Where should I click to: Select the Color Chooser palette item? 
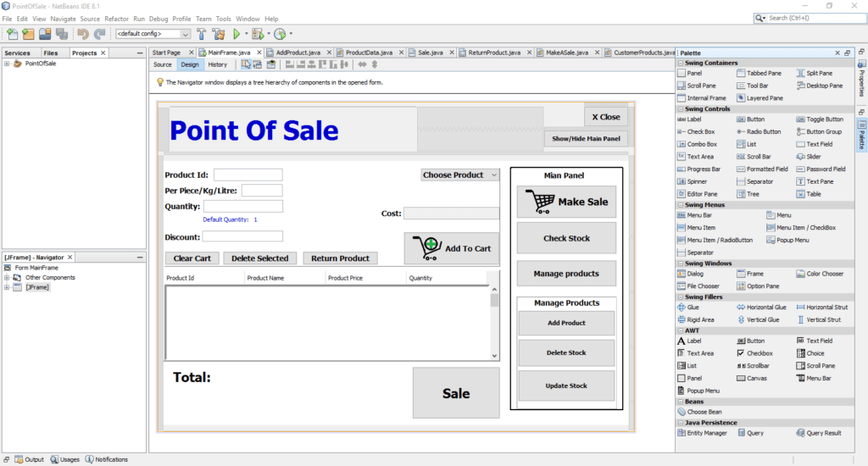820,274
